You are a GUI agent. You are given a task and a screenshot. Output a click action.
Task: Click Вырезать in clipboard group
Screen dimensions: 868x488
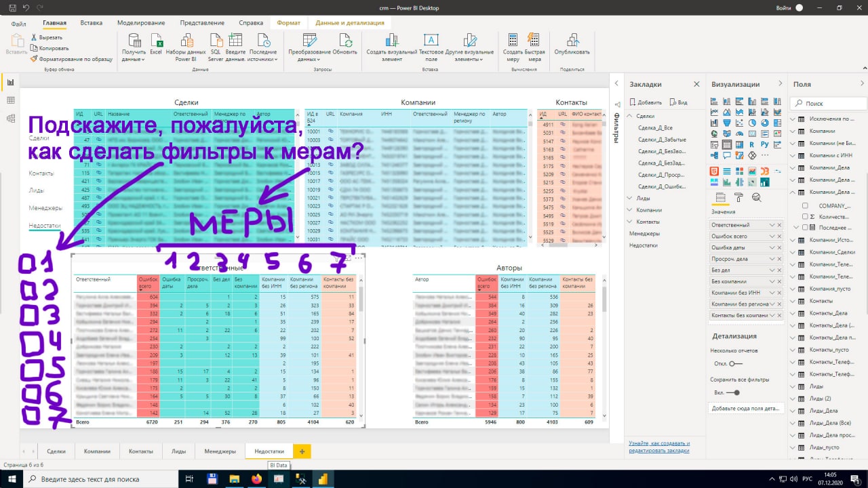tap(45, 37)
